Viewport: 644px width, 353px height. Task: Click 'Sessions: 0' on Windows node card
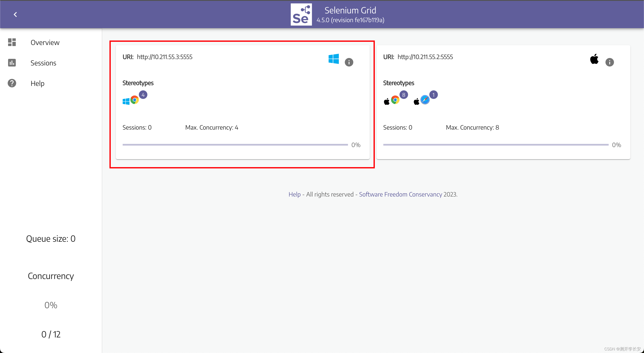pyautogui.click(x=137, y=128)
